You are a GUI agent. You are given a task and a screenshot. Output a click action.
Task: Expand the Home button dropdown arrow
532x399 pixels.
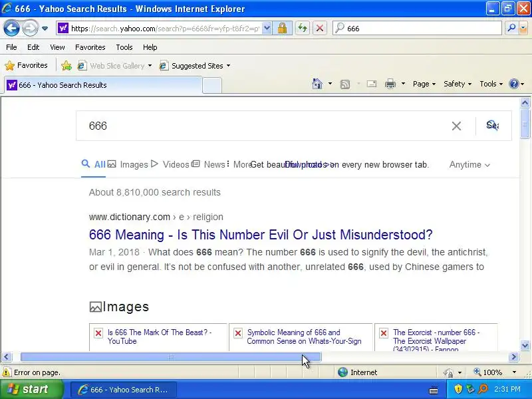pos(330,84)
